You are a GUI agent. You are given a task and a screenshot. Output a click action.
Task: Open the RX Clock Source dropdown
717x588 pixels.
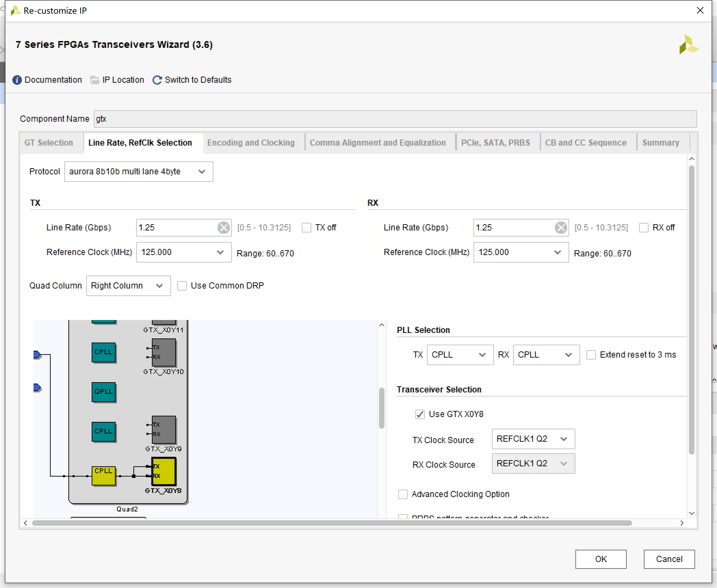[533, 464]
